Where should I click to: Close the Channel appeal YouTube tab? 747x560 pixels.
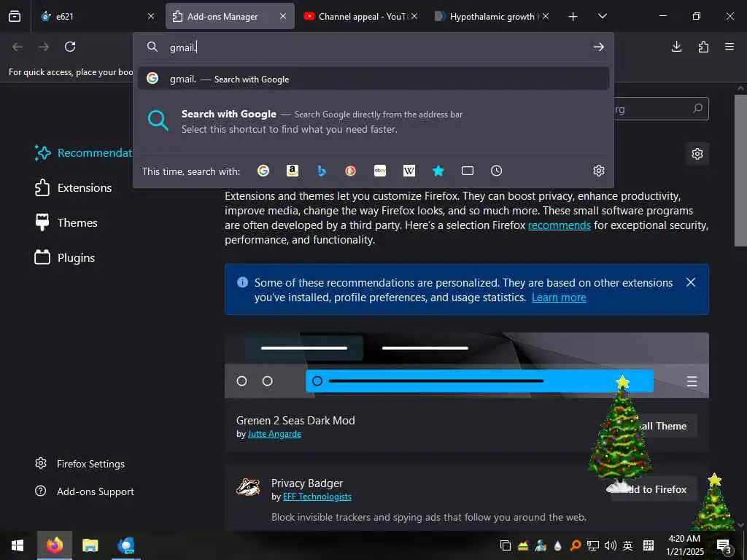[414, 16]
